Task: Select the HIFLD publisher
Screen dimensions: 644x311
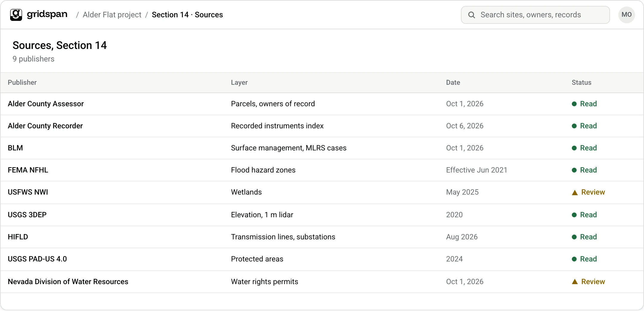Action: (18, 237)
